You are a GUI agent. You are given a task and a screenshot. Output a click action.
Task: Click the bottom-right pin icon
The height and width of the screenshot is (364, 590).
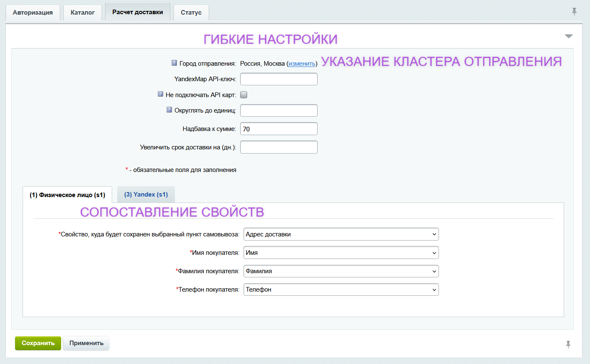[568, 344]
